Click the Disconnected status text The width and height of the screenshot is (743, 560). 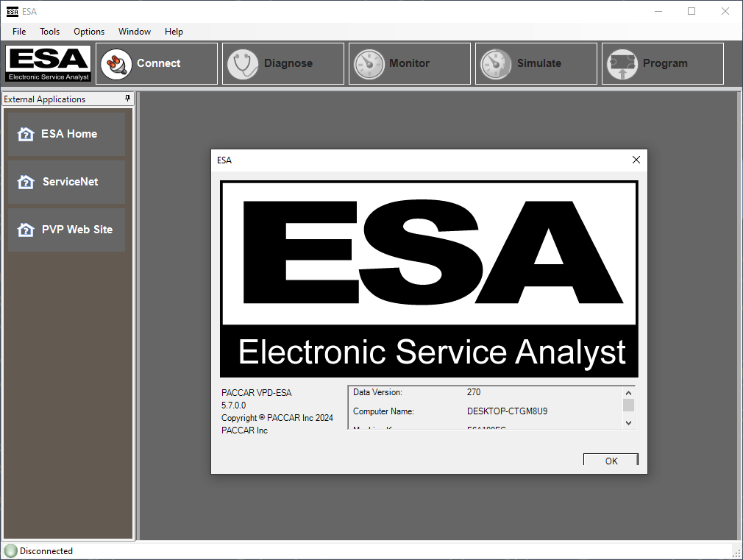(x=46, y=551)
